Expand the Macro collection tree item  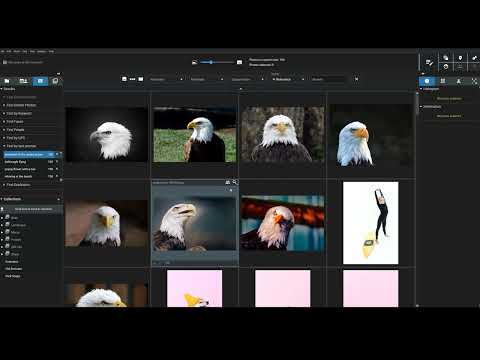[2, 232]
